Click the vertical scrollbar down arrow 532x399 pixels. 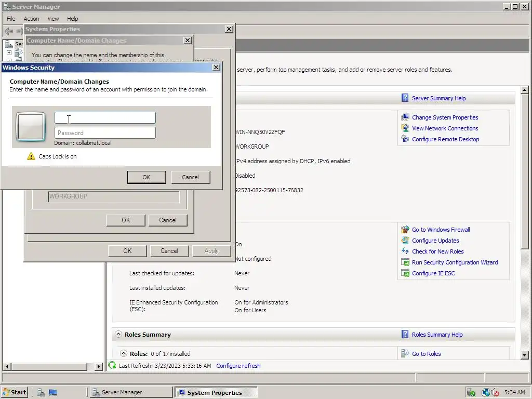524,355
